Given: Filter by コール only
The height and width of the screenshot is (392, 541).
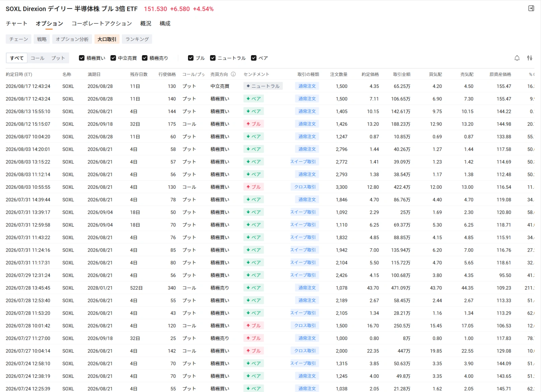Looking at the screenshot, I should tap(38, 58).
